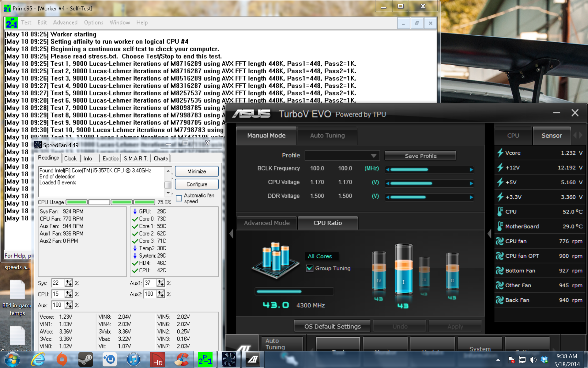Viewport: 588px width, 368px height.
Task: Click the Bottom Fan spinner icon
Action: click(500, 270)
